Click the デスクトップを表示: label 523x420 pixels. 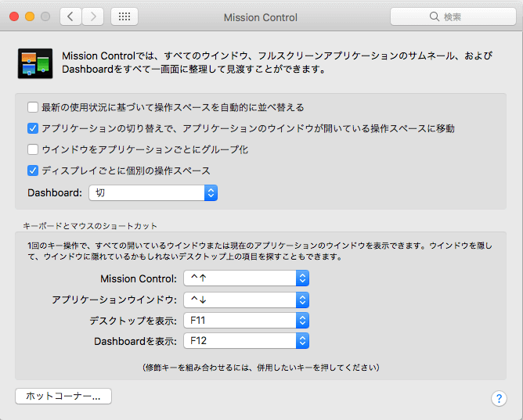tap(133, 321)
